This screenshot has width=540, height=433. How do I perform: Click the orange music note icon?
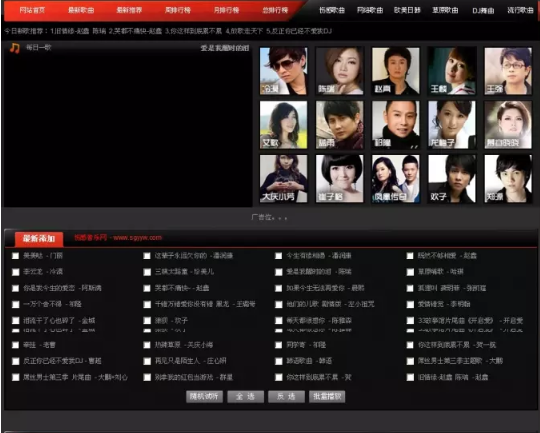point(14,48)
